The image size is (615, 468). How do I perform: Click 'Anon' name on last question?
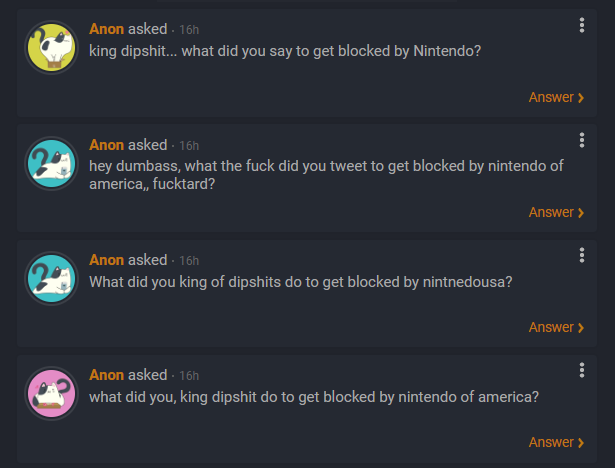(x=106, y=375)
